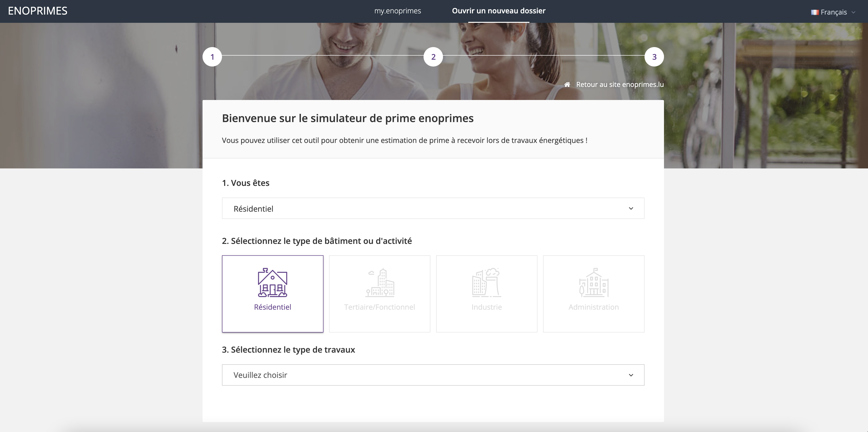Click the home icon beside Retour link
Viewport: 868px width, 432px height.
567,84
